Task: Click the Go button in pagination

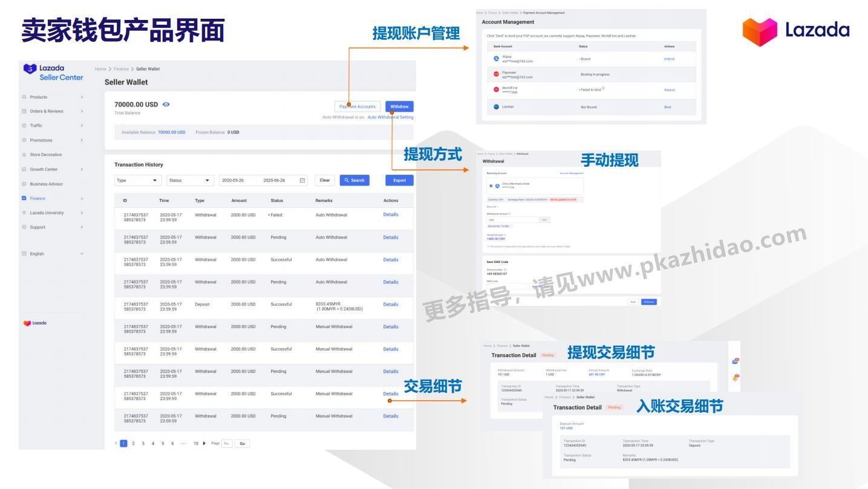Action: pyautogui.click(x=242, y=443)
